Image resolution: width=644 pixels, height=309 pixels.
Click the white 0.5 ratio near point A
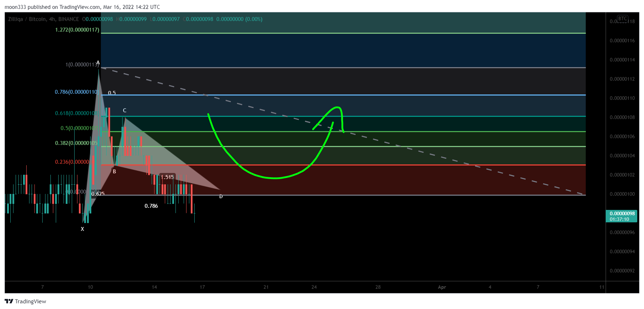coord(112,93)
